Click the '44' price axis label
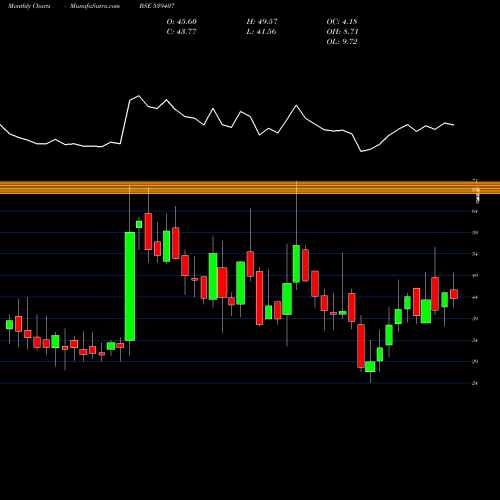Screen dimensions: 500x500 tap(475, 297)
